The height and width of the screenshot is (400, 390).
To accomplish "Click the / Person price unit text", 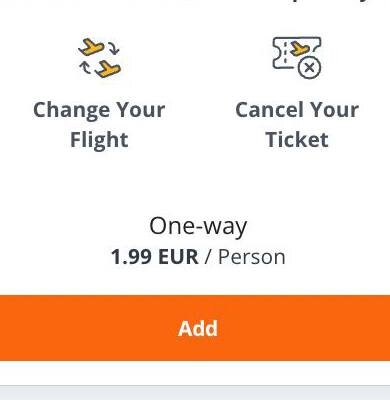I will (x=245, y=257).
